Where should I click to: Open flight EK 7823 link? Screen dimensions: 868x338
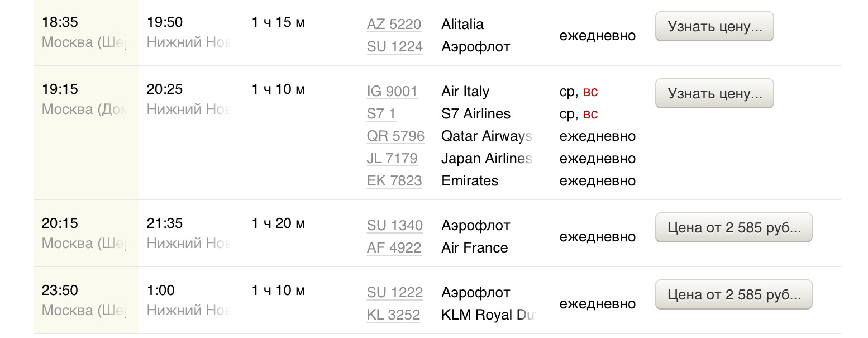[x=394, y=181]
